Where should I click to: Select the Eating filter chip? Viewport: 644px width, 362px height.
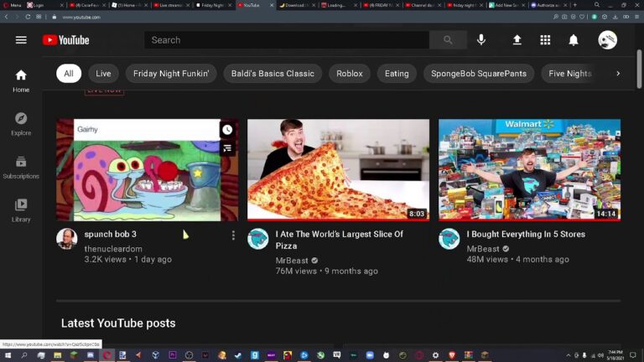pos(397,74)
